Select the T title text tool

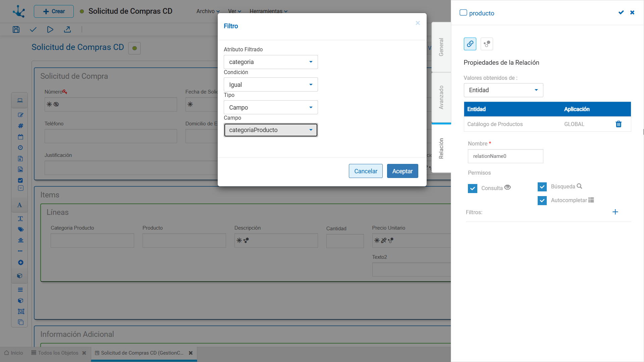[x=20, y=219]
